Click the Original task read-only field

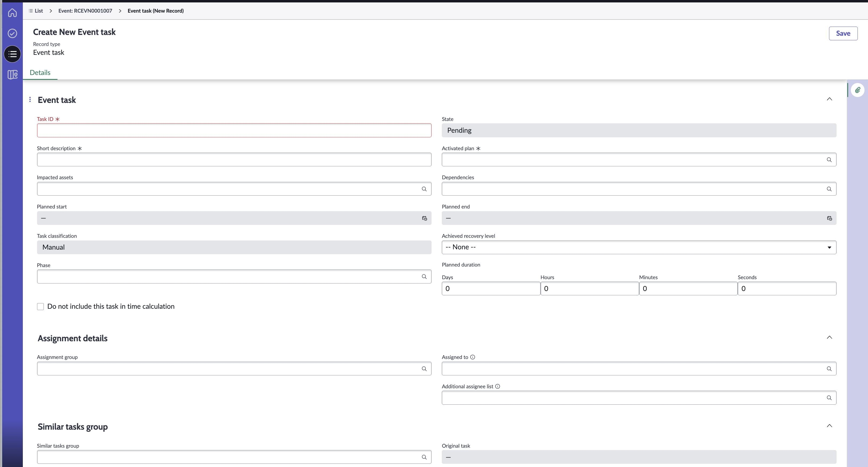coord(639,457)
